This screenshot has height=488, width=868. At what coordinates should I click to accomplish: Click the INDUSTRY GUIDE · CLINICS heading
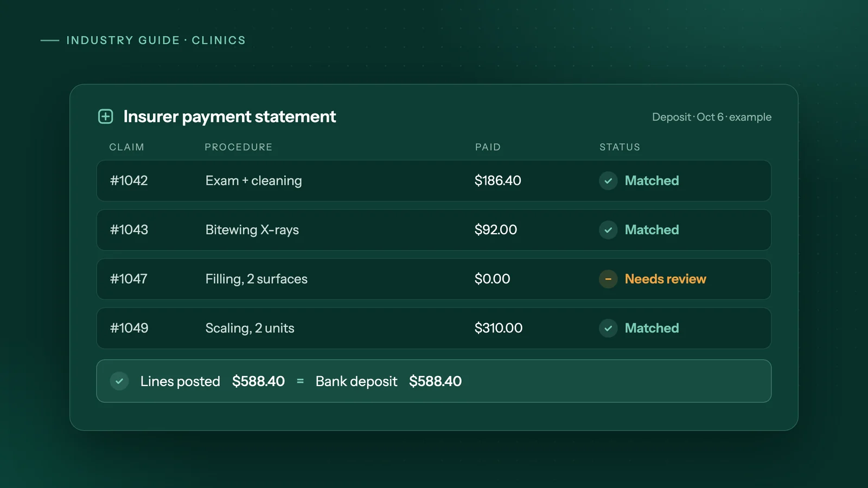pyautogui.click(x=156, y=40)
